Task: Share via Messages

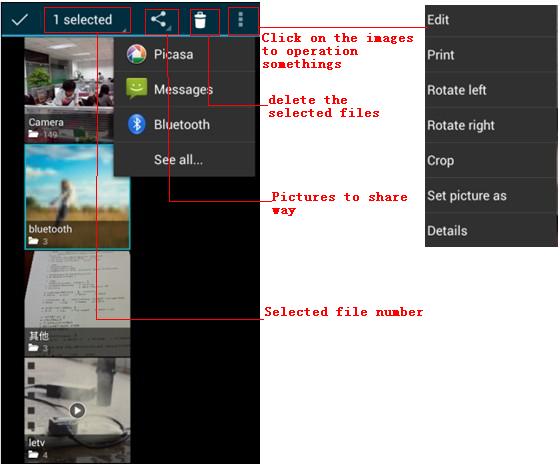Action: [x=185, y=89]
